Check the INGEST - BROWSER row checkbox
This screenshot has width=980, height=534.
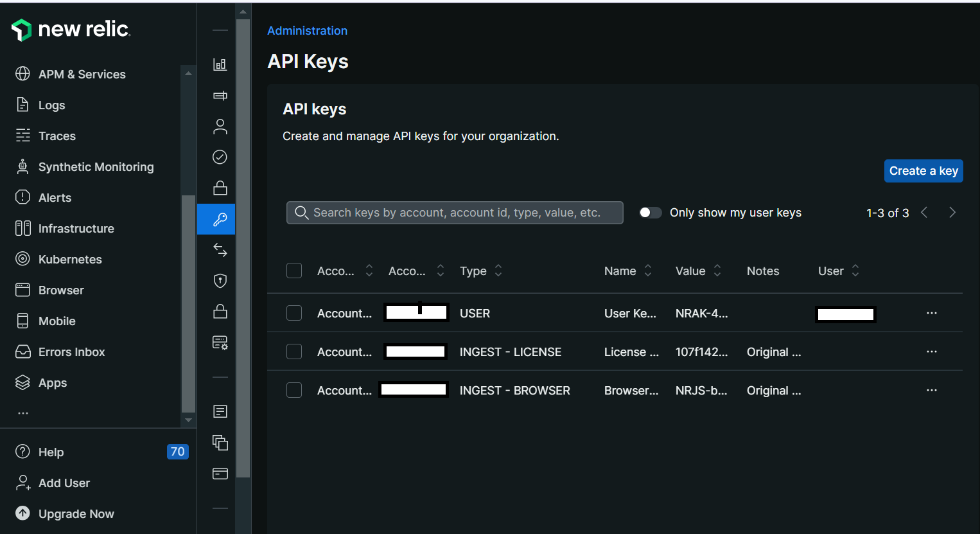294,390
